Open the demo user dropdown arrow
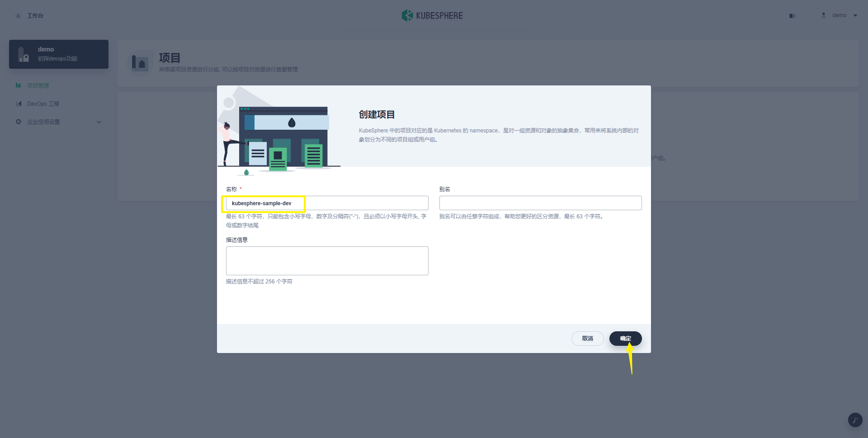 pyautogui.click(x=855, y=15)
